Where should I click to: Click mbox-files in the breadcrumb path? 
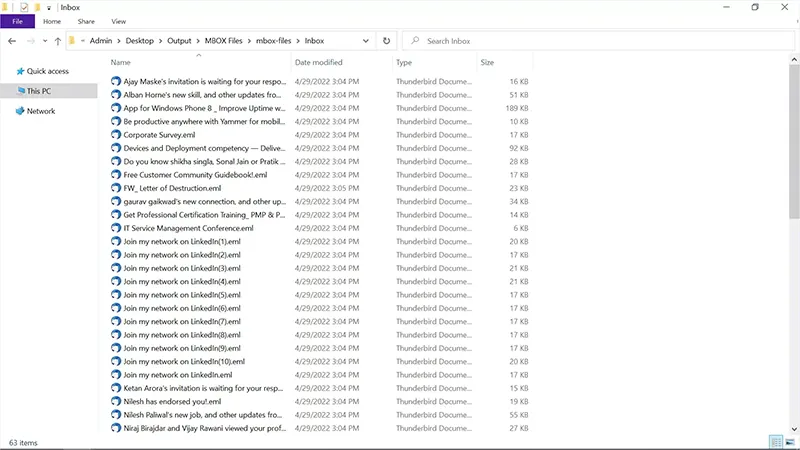(x=273, y=41)
